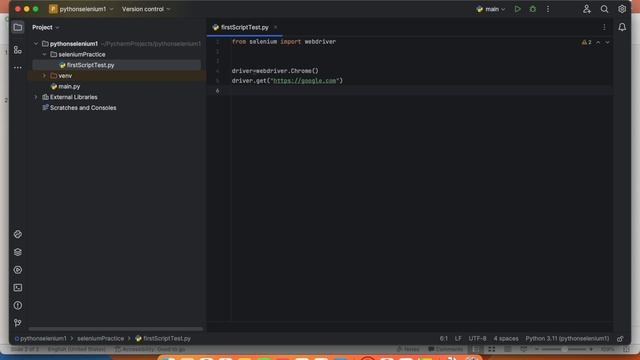
Task: Collapse the seleniumPractice folder
Action: click(x=44, y=54)
